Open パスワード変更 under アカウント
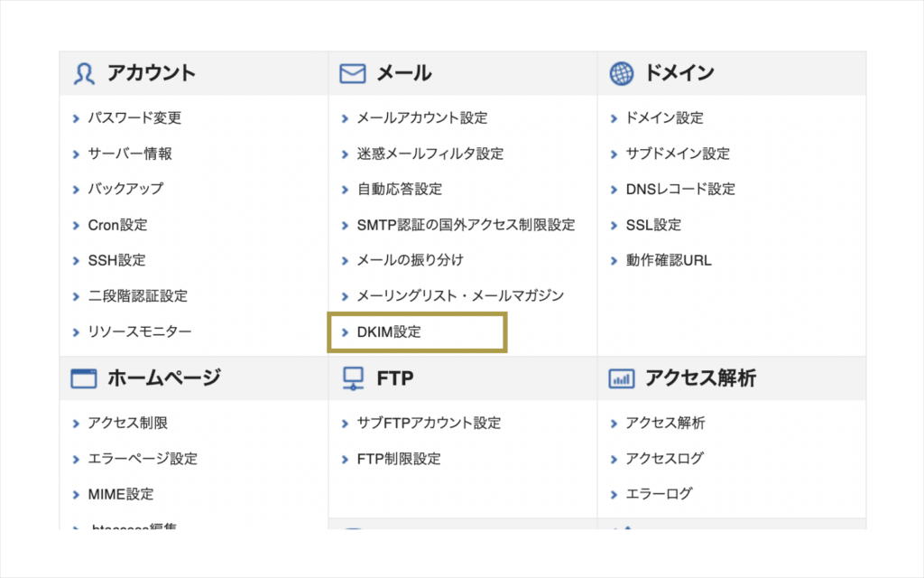The width and height of the screenshot is (924, 578). pyautogui.click(x=134, y=118)
